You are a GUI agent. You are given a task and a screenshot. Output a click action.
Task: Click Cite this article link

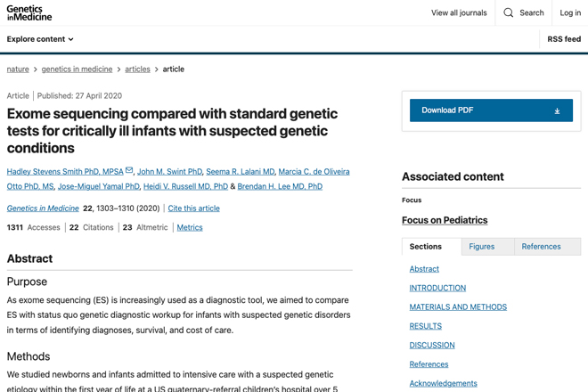click(193, 208)
